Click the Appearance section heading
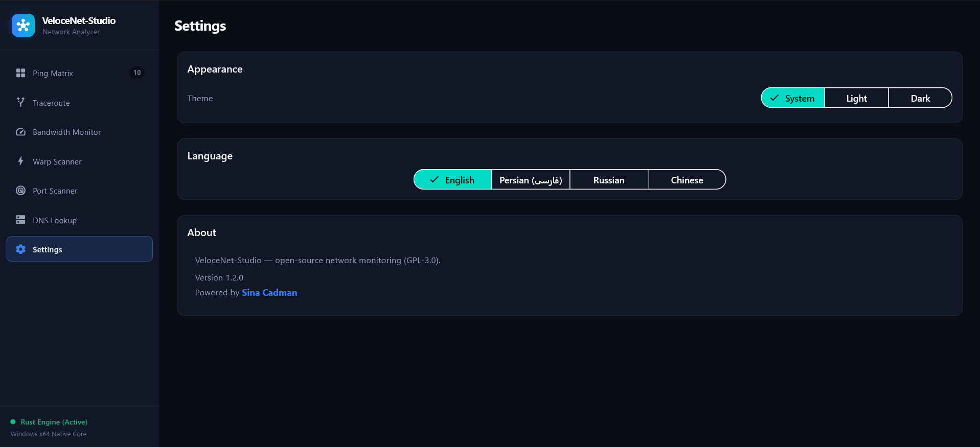 pos(215,69)
